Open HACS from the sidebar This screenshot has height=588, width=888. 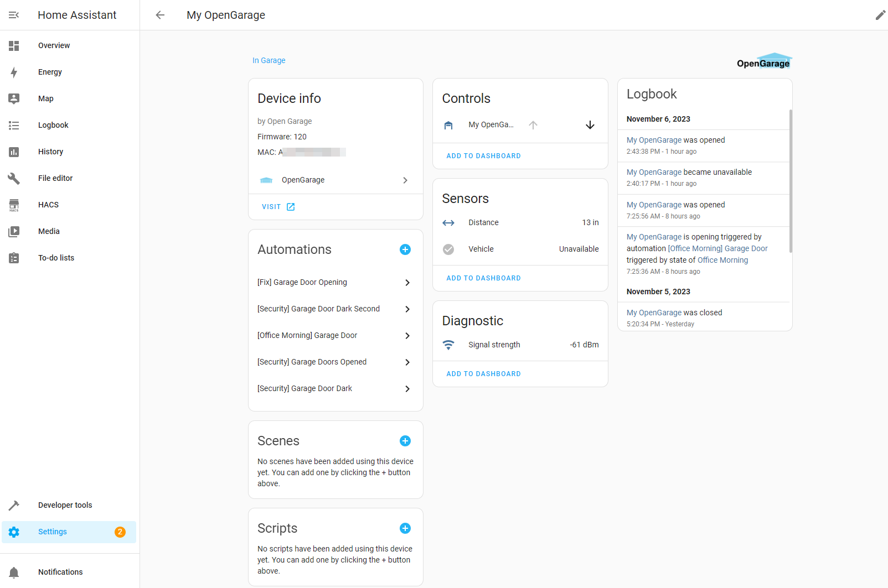coord(70,205)
